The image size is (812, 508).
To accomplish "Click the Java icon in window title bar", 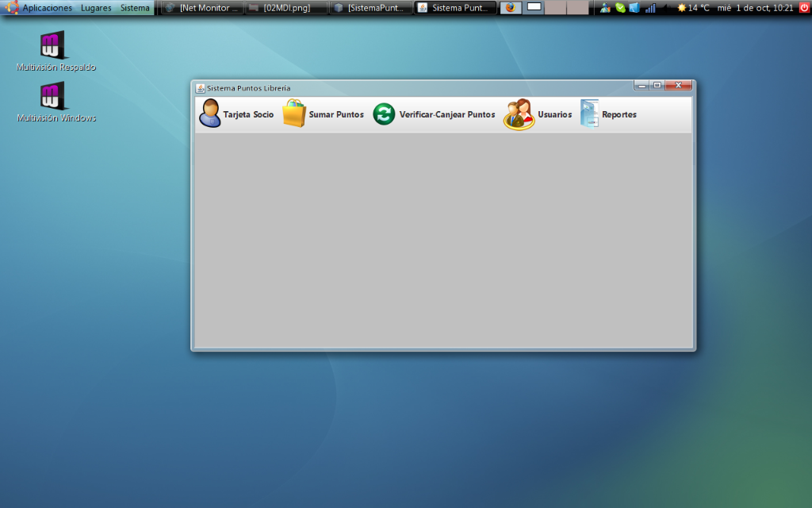I will pos(200,88).
